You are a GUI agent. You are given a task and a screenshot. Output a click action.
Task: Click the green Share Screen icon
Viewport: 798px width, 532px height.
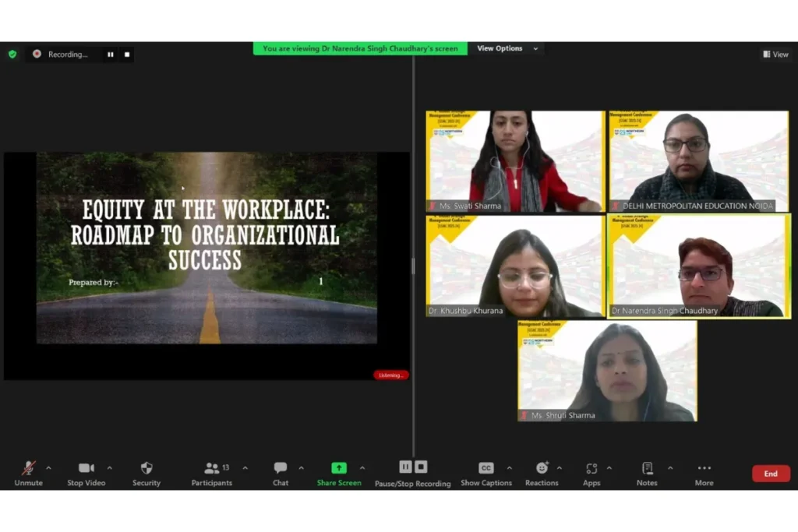click(339, 468)
